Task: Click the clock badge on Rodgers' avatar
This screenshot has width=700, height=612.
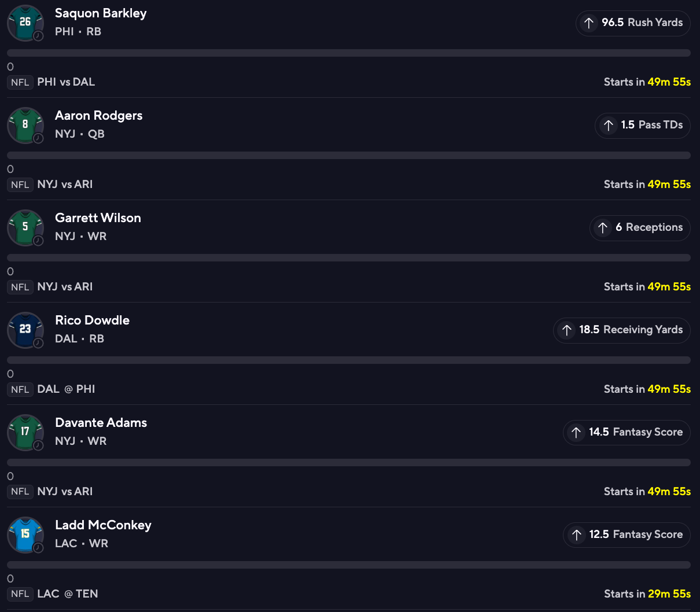Action: (38, 138)
